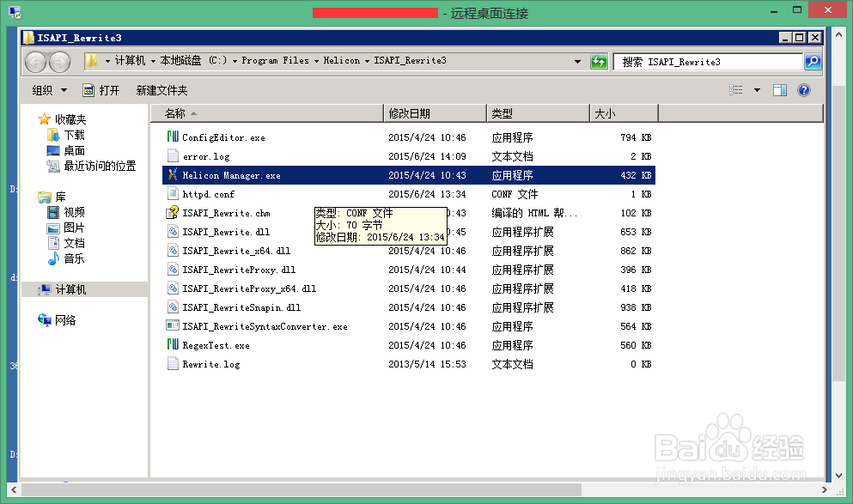Click the ConfigEditor.exe file icon
853x504 pixels.
(x=173, y=137)
